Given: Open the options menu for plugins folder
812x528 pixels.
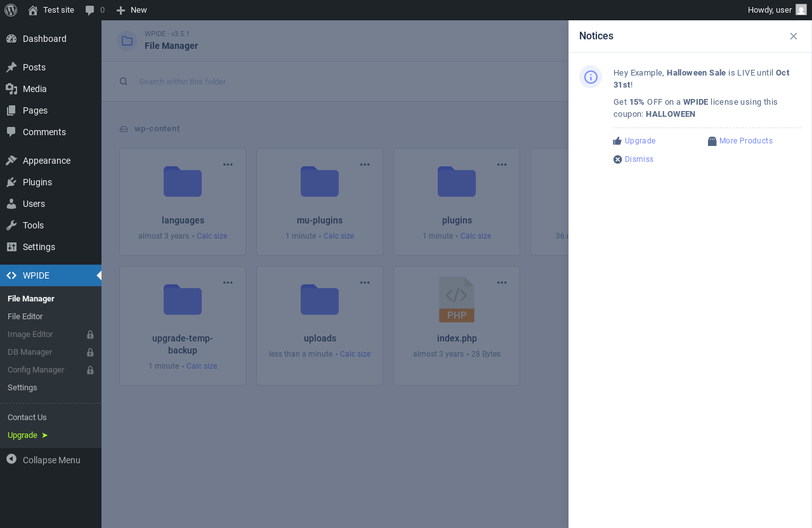Looking at the screenshot, I should coord(502,165).
